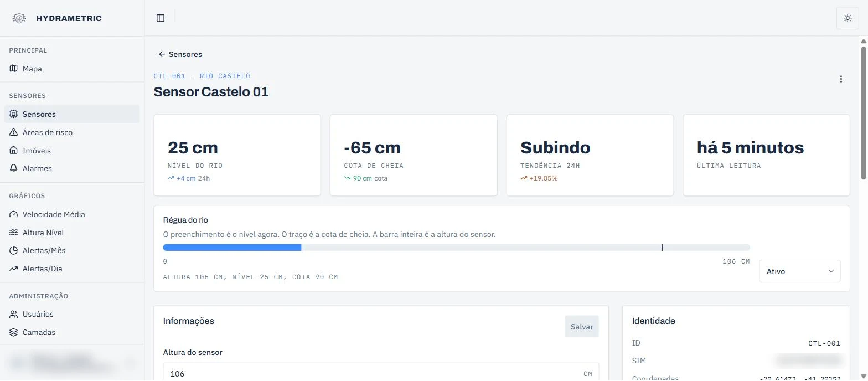Switch theme with the sun icon
868x381 pixels.
coord(847,18)
